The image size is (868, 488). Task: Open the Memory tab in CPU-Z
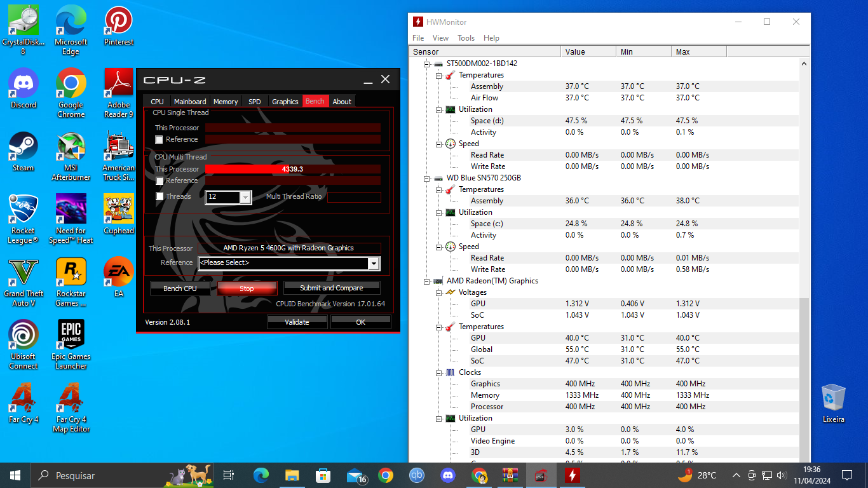tap(226, 102)
